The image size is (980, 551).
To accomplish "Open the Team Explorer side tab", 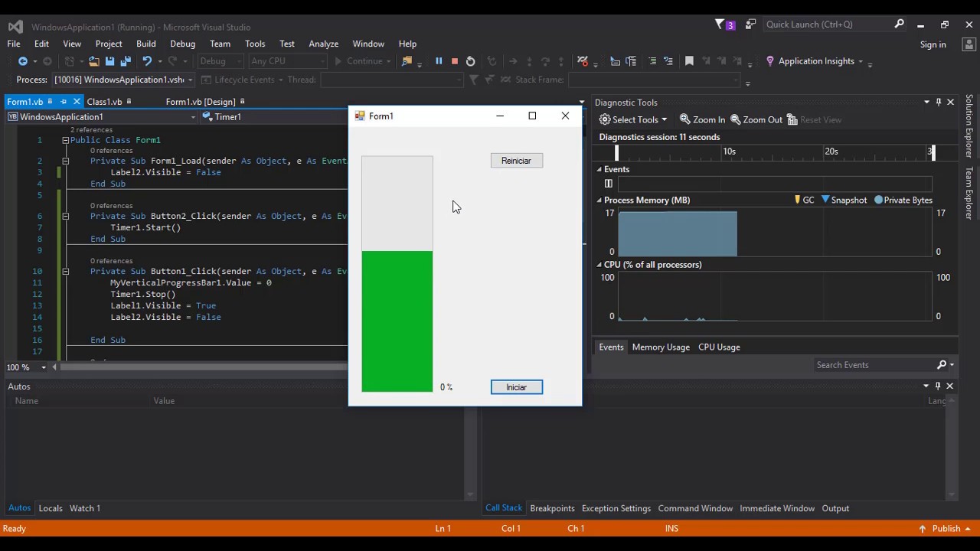I will click(969, 194).
